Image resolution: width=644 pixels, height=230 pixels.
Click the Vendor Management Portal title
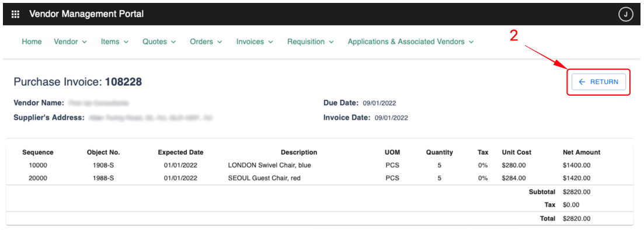pyautogui.click(x=86, y=14)
